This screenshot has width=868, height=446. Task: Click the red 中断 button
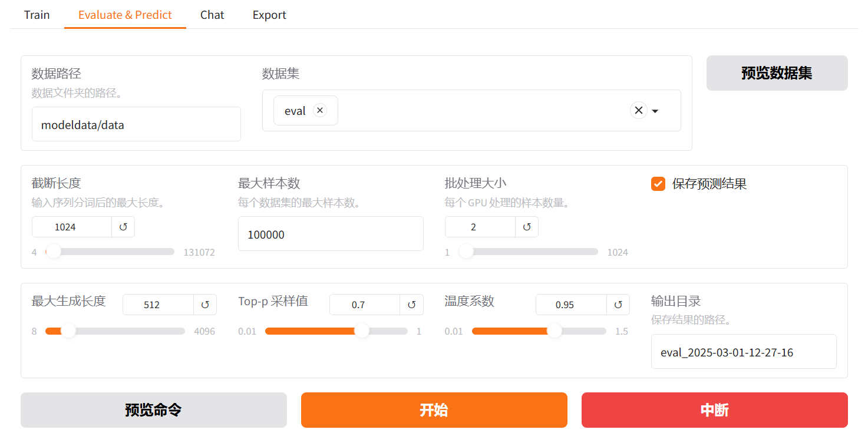pos(714,410)
